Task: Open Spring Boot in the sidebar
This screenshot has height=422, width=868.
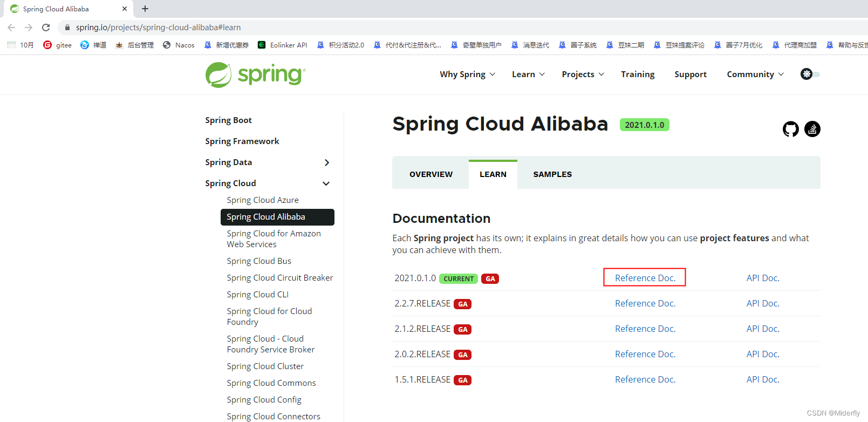Action: (228, 120)
